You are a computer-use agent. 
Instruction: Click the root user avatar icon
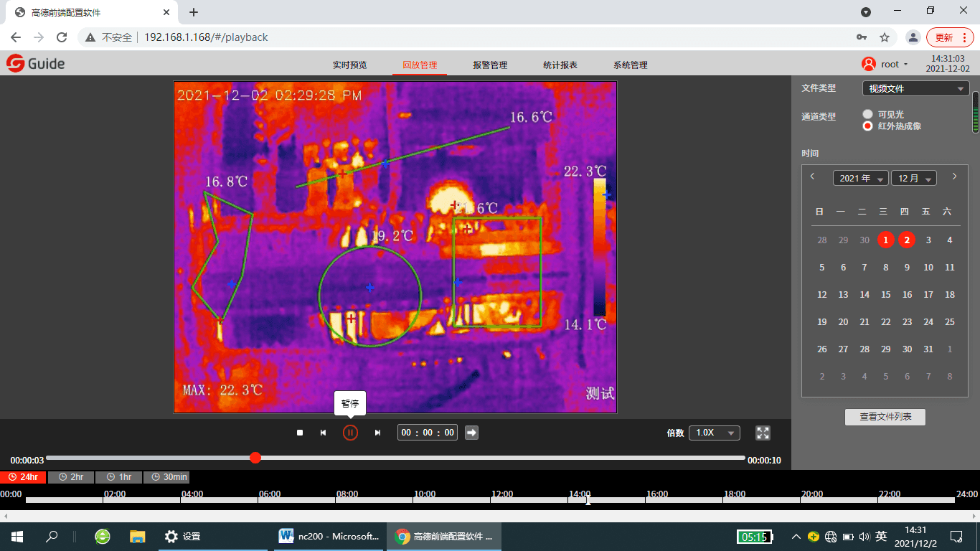coord(869,64)
